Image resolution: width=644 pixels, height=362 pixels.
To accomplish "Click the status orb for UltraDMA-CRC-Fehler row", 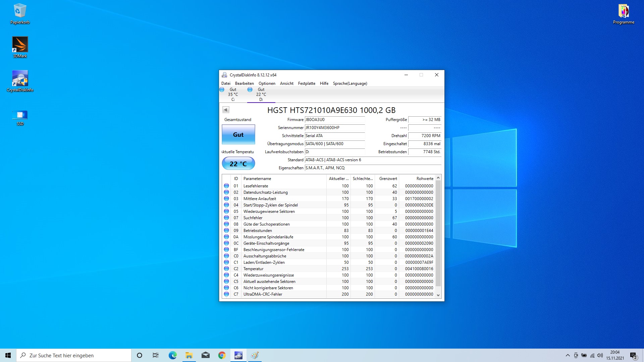I will (x=226, y=294).
